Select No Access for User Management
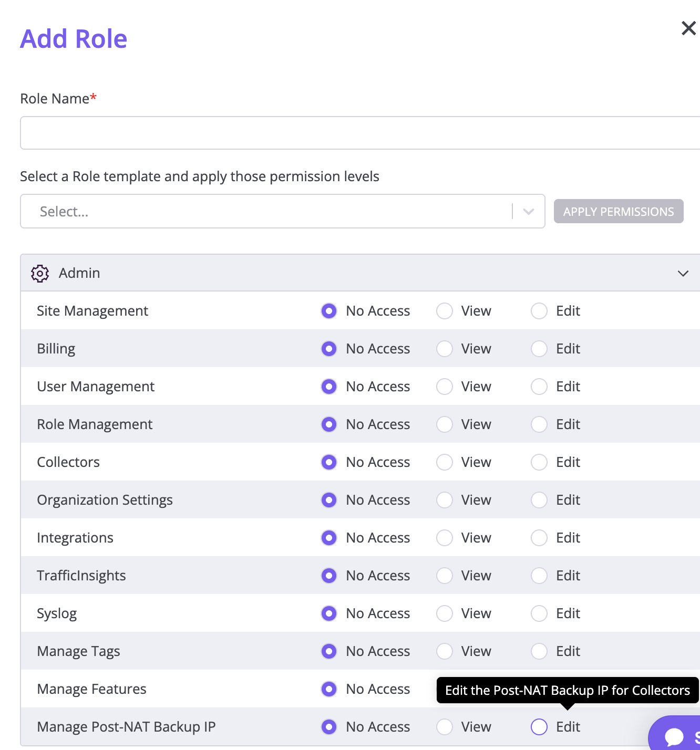 [329, 387]
